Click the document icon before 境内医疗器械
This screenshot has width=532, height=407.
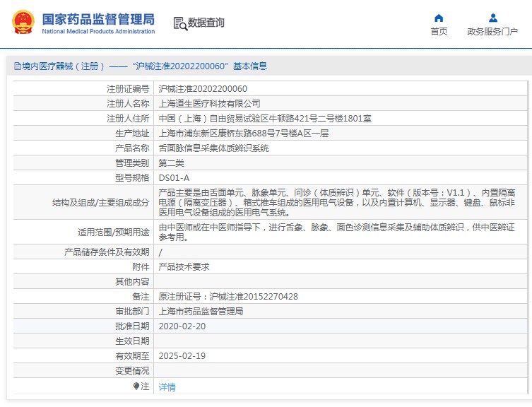tap(17, 66)
